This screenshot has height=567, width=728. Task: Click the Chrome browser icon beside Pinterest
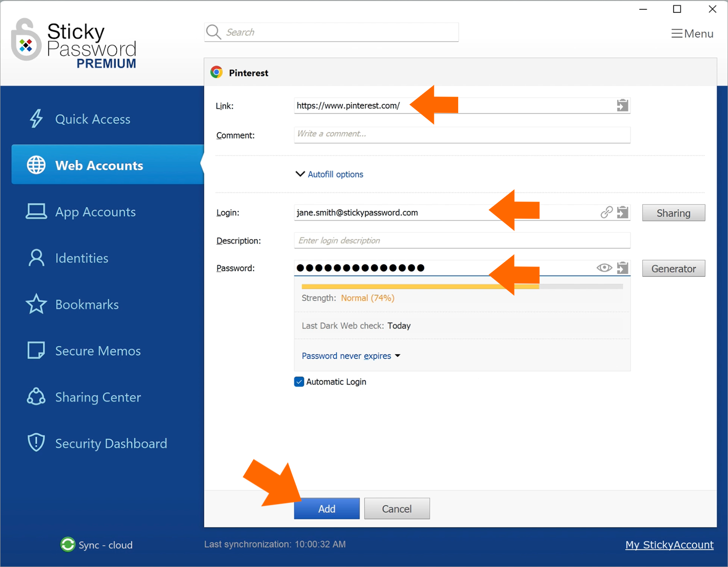[217, 72]
